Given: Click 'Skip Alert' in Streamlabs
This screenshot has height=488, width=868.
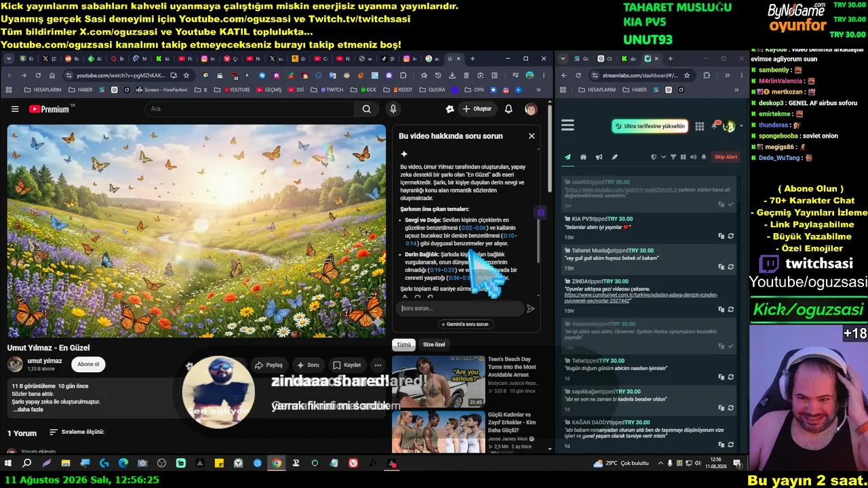Looking at the screenshot, I should pos(726,157).
